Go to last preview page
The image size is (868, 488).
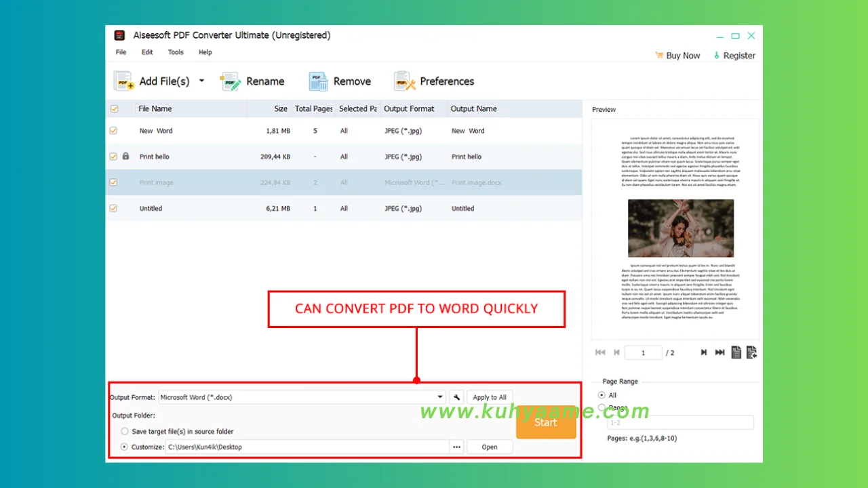point(719,352)
